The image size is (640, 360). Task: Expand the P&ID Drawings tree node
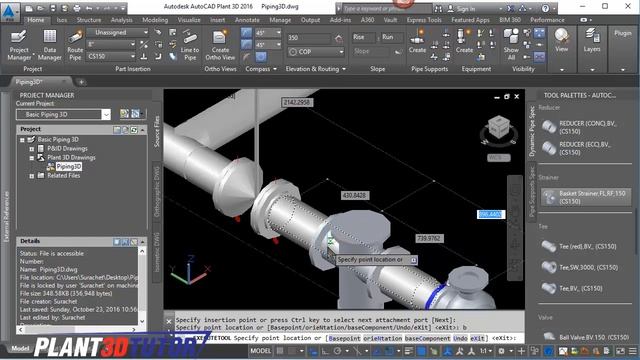pos(32,149)
